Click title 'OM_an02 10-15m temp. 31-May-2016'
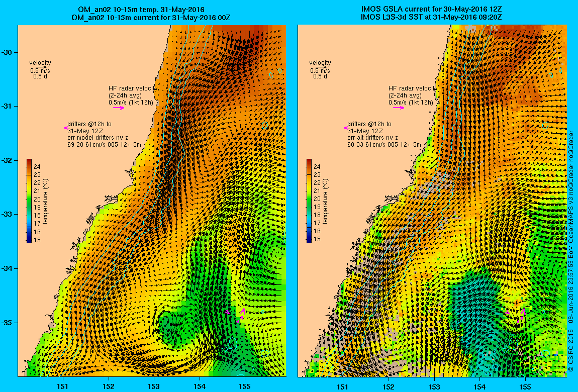This screenshot has width=578, height=392. [141, 10]
